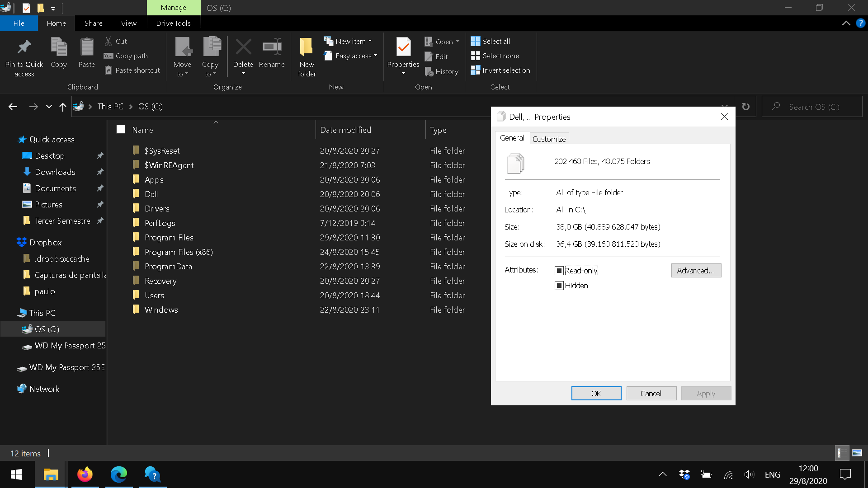
Task: Click the History icon in Open group
Action: (x=429, y=71)
